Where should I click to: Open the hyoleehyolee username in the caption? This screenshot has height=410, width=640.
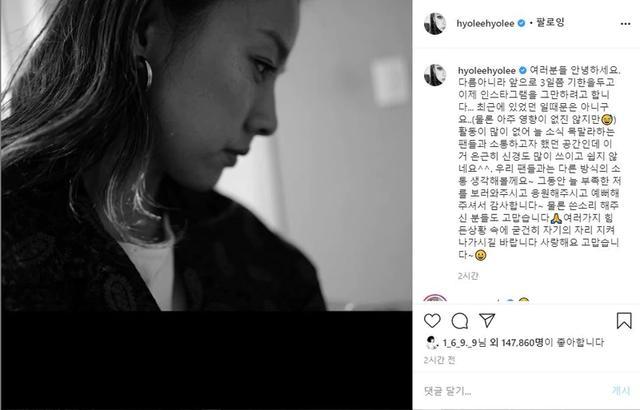pyautogui.click(x=487, y=71)
